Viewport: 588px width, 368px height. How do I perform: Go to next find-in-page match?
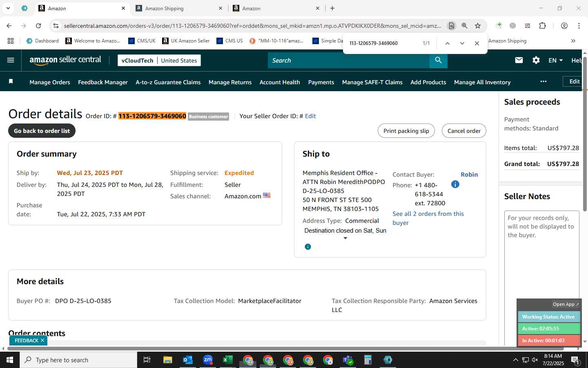(462, 43)
